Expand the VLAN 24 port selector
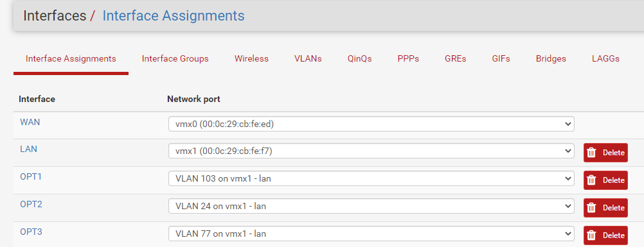644x247 pixels. click(x=371, y=206)
